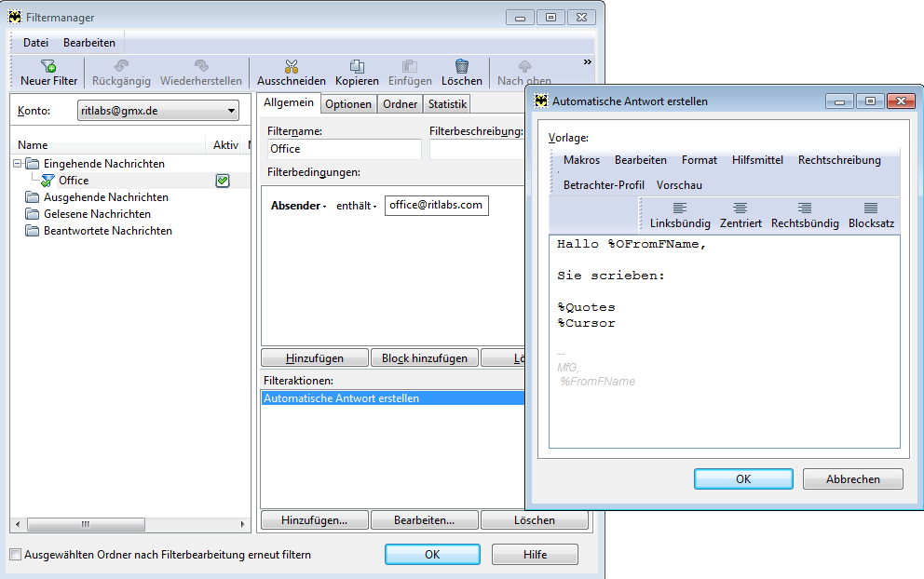Switch to the Statistik tab

pyautogui.click(x=447, y=104)
